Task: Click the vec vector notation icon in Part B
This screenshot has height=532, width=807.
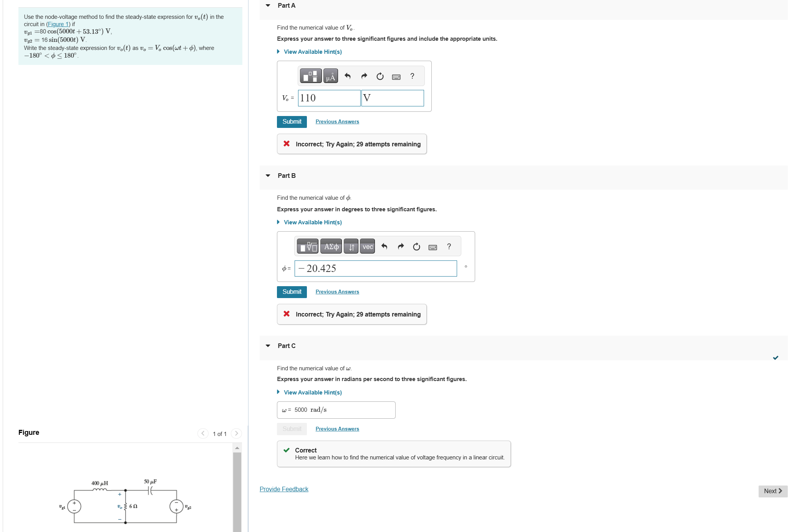Action: coord(367,246)
